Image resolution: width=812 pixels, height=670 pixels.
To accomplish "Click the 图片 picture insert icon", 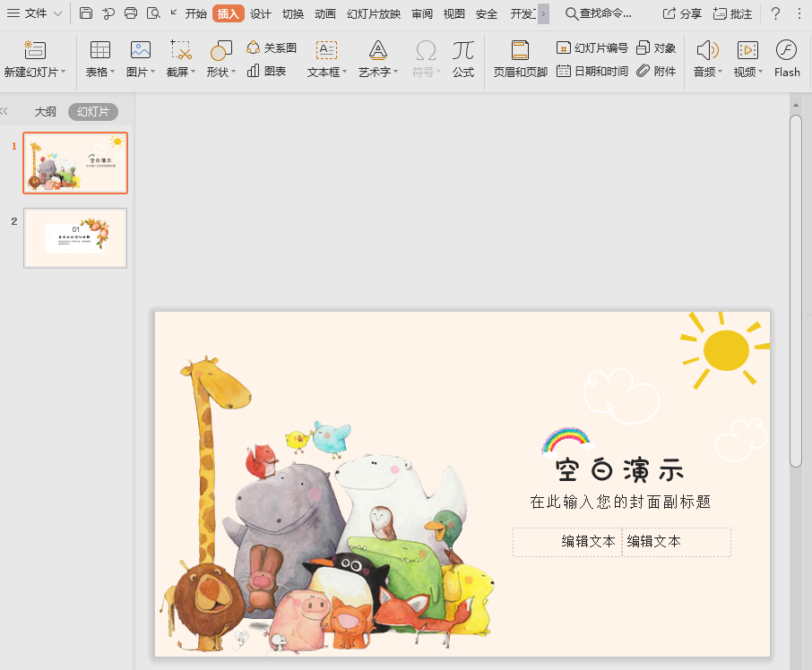I will 140,50.
